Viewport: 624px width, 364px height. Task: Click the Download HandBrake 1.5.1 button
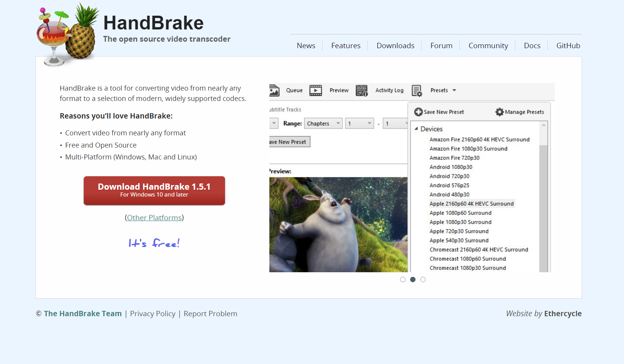pos(154,190)
